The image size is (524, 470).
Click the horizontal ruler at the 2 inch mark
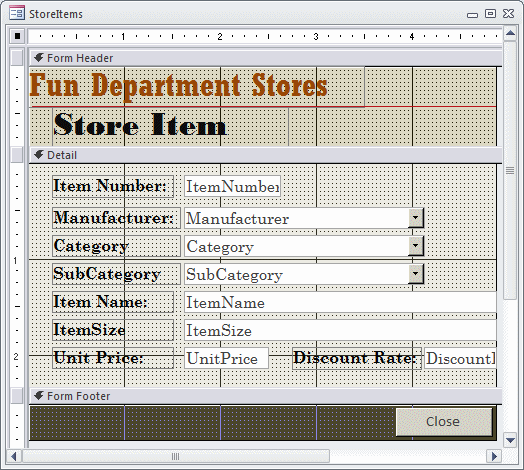[220, 36]
